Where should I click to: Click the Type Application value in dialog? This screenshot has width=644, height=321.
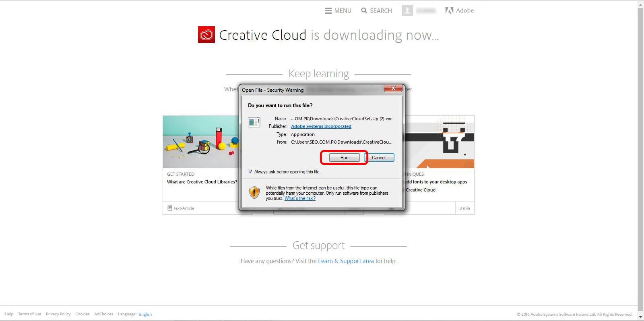(303, 134)
